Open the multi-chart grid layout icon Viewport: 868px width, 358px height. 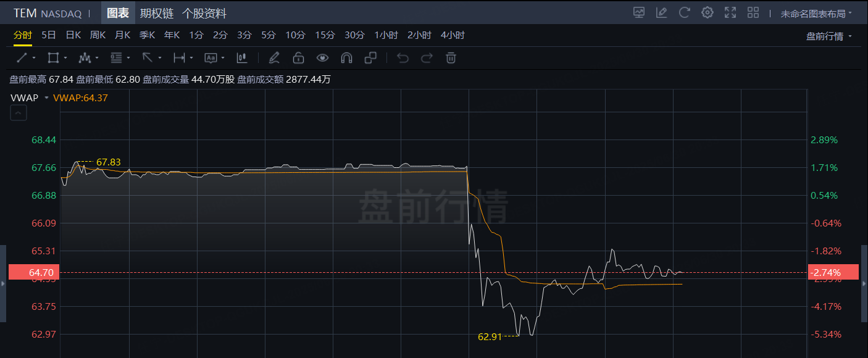click(x=753, y=12)
